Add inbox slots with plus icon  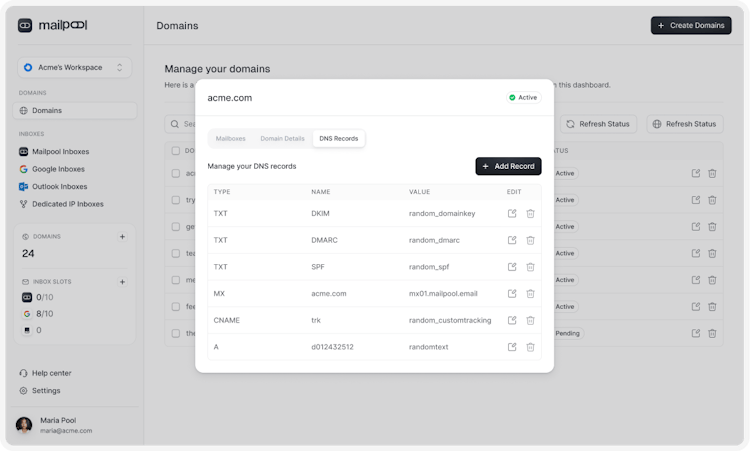pos(122,282)
